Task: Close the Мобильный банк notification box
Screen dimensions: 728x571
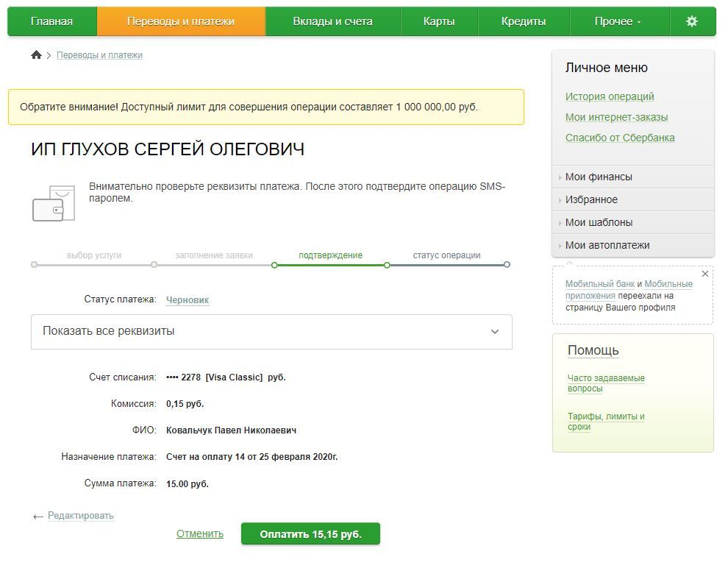Action: [704, 274]
